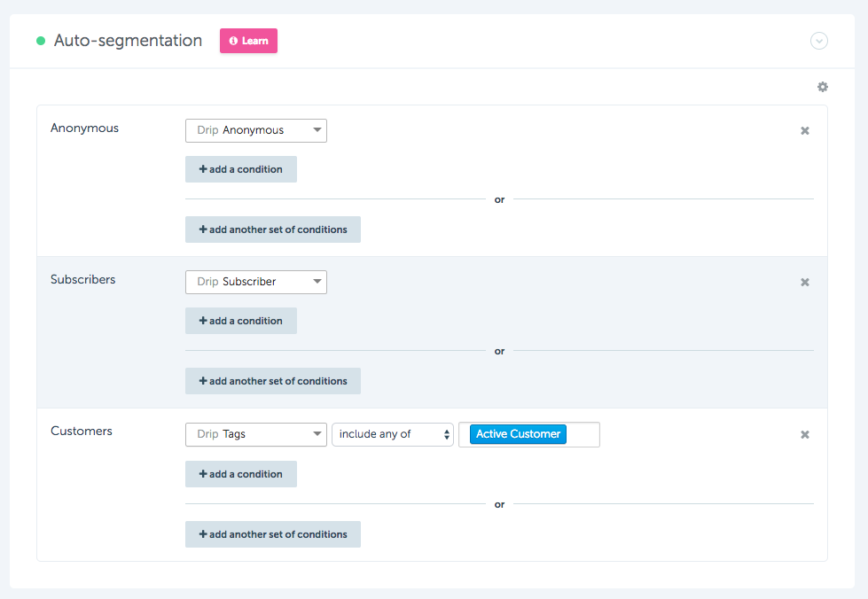This screenshot has width=868, height=599.
Task: Add a condition to Subscribers segment
Action: (241, 321)
